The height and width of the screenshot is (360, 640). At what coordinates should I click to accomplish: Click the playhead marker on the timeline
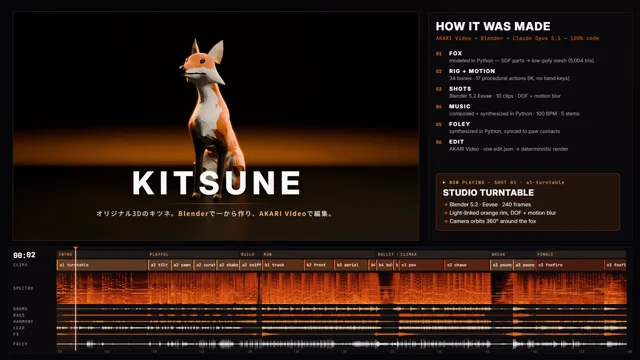pos(76,248)
